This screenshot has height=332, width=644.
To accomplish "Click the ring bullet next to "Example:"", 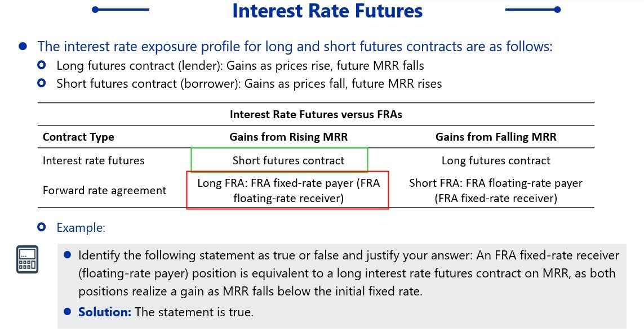I will click(x=41, y=228).
